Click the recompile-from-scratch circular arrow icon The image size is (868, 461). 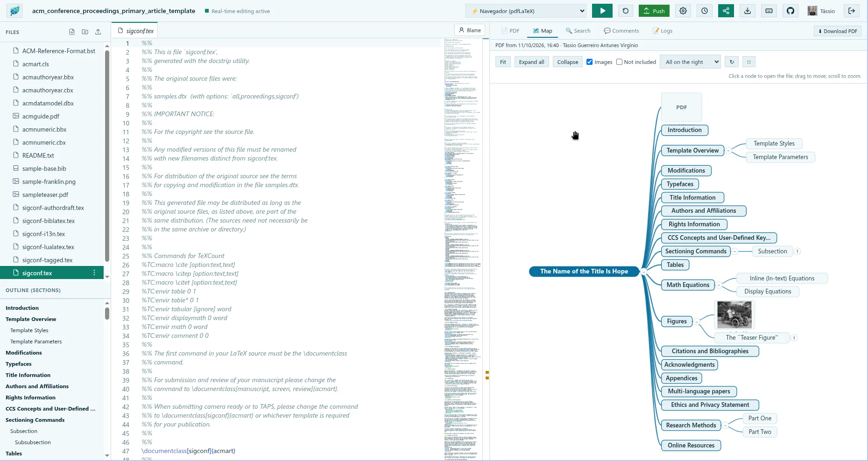tap(626, 11)
